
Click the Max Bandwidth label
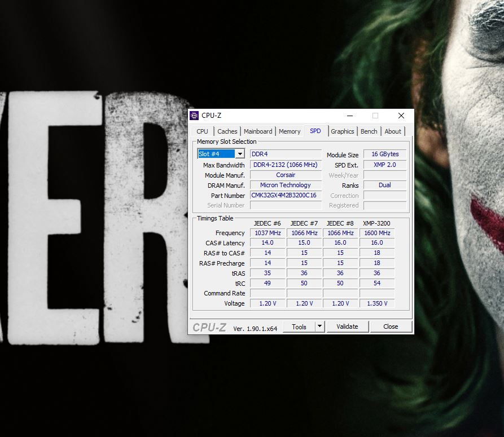point(223,165)
